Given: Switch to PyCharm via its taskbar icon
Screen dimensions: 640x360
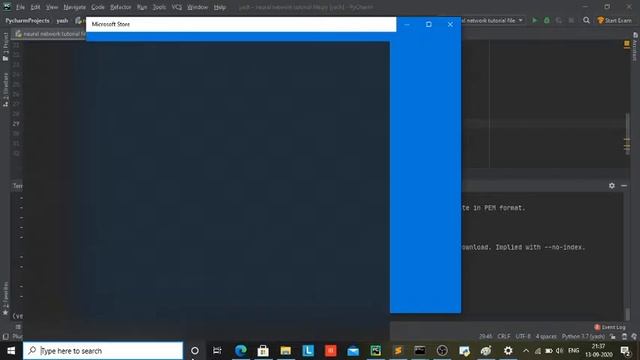Looking at the screenshot, I should coord(376,351).
